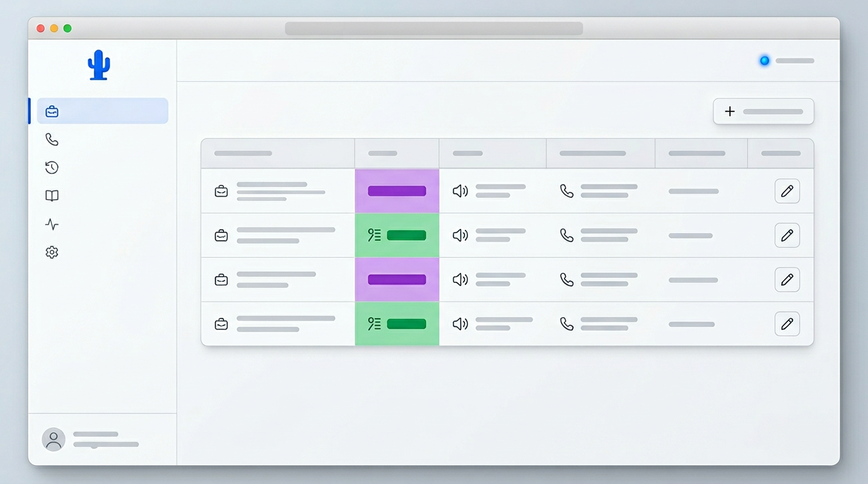Open the book icon in the sidebar
868x484 pixels.
(x=52, y=196)
